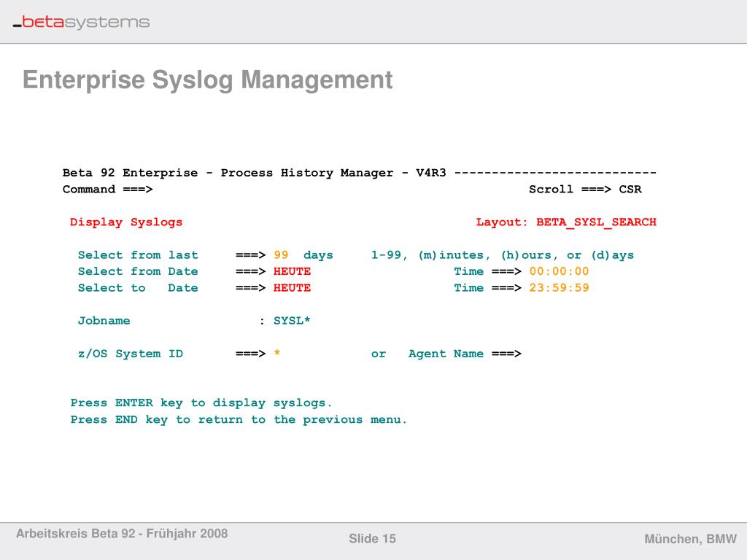
Task: Click the 23:59:59 to-time field
Action: pyautogui.click(x=559, y=287)
